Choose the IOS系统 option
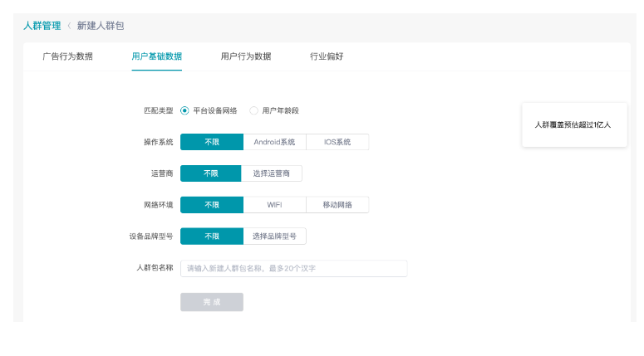 point(337,142)
